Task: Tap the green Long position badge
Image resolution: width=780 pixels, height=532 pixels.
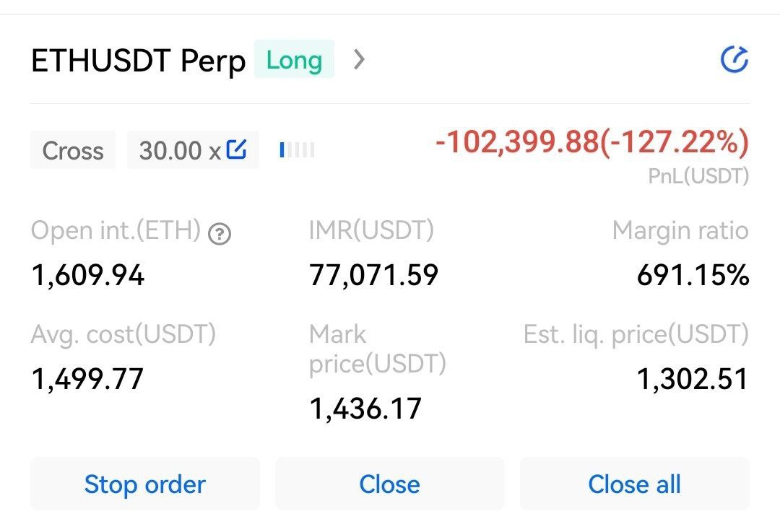Action: click(294, 59)
